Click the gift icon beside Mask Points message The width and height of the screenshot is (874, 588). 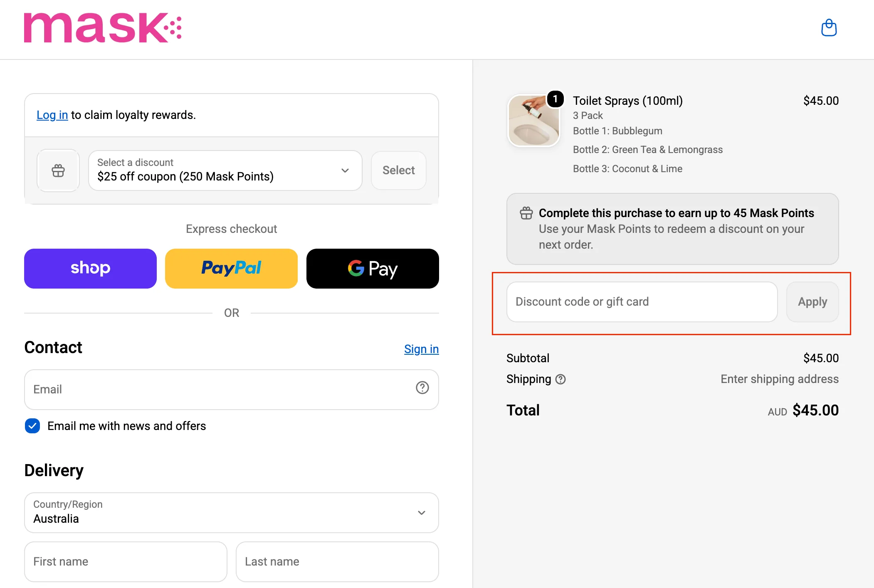(x=526, y=213)
